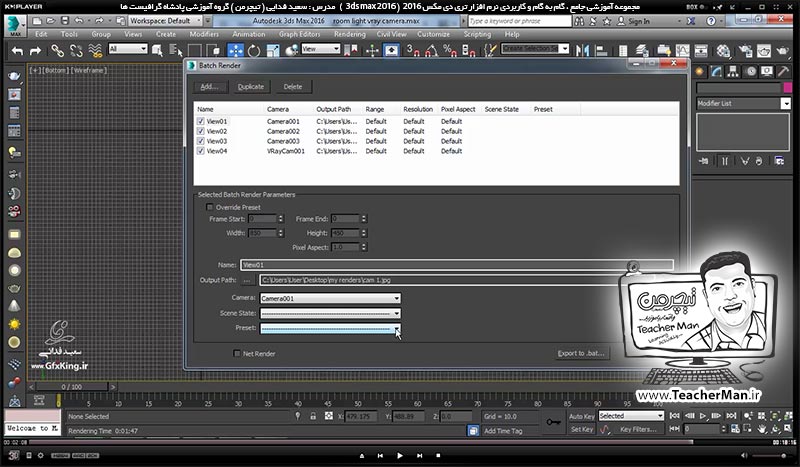Image resolution: width=800 pixels, height=467 pixels.
Task: Open the Material Editor icon
Action: click(723, 51)
